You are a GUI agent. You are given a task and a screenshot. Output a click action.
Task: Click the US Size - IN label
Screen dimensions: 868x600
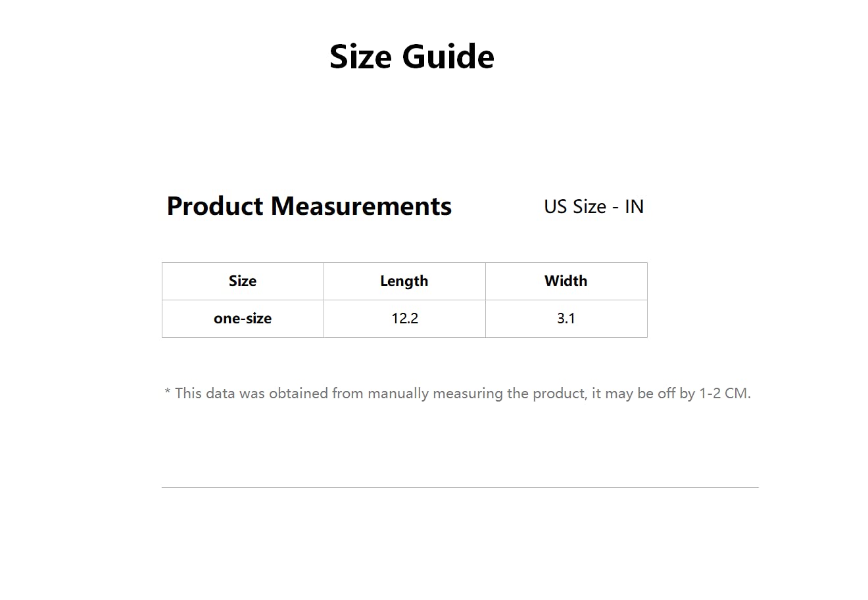point(593,206)
